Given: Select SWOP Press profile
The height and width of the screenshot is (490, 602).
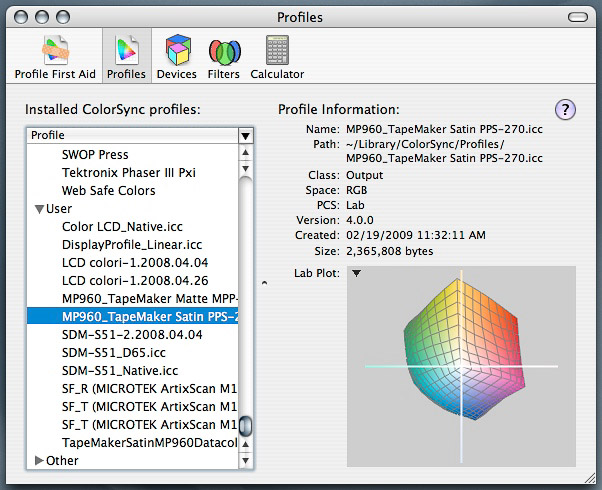Looking at the screenshot, I should (95, 155).
